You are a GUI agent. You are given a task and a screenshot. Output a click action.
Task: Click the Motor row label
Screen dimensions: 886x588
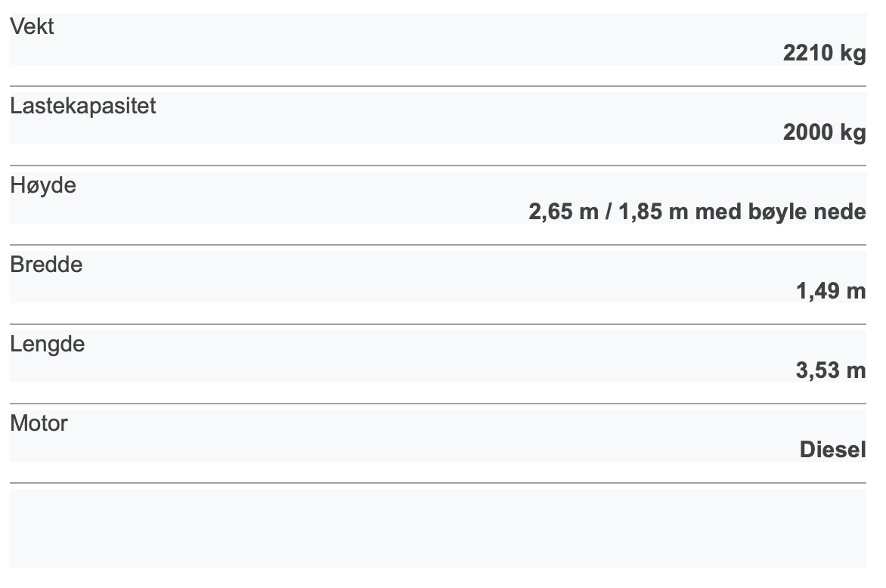tap(39, 423)
